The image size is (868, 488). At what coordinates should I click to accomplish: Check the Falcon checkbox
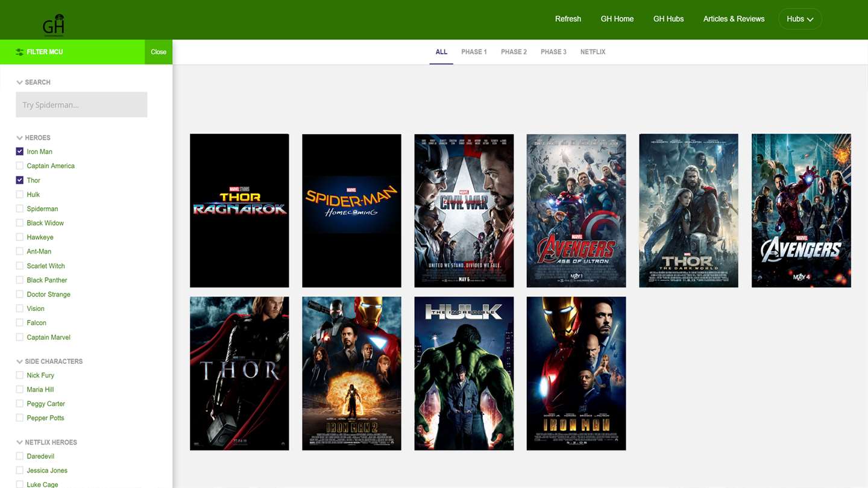click(20, 323)
